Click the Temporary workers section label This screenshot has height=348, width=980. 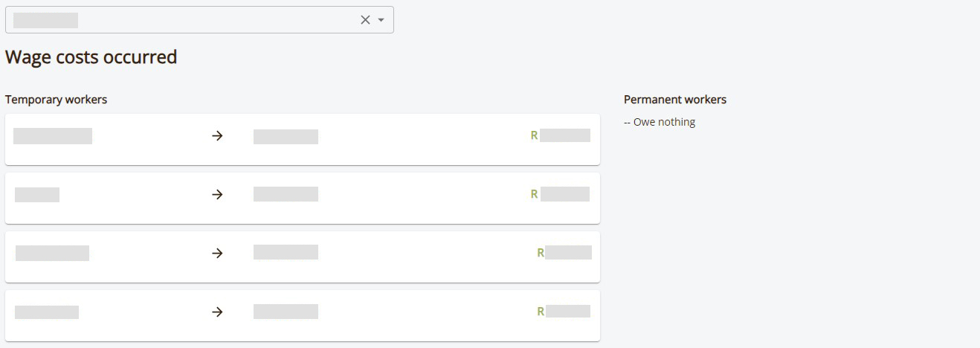point(57,100)
